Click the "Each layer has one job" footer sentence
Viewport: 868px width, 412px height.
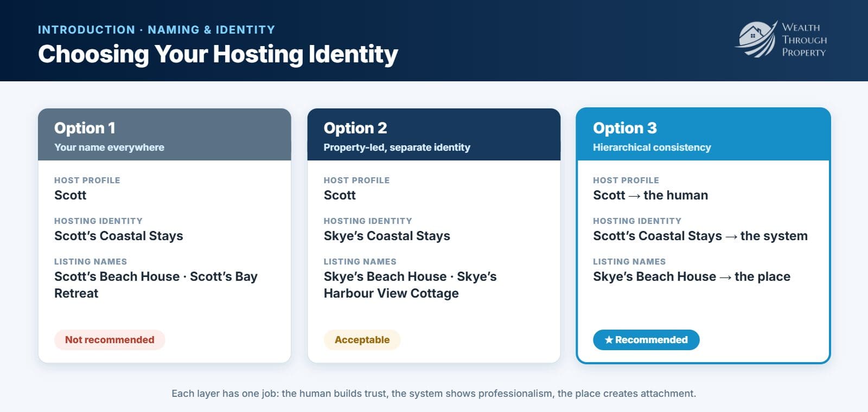point(434,394)
